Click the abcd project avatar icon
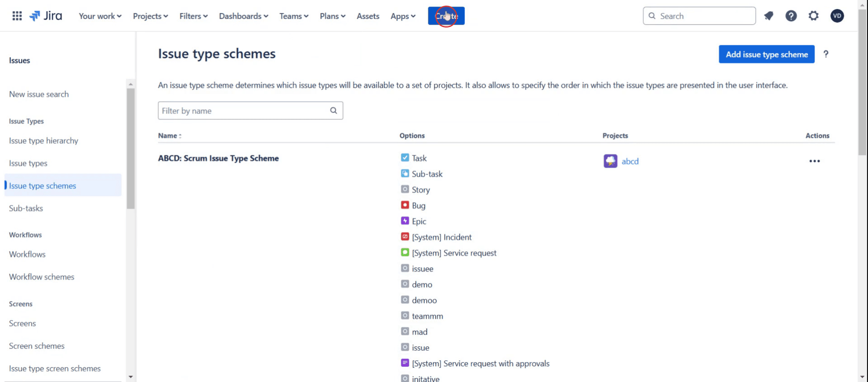868x382 pixels. 610,161
